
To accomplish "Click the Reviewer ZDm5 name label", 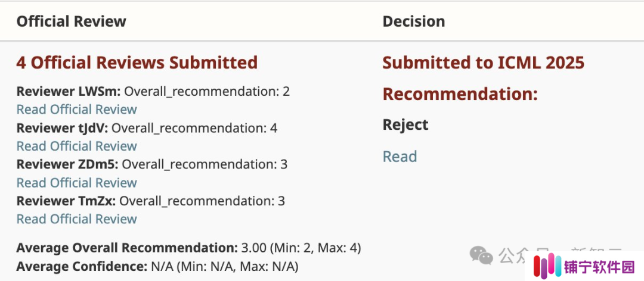I will 67,164.
